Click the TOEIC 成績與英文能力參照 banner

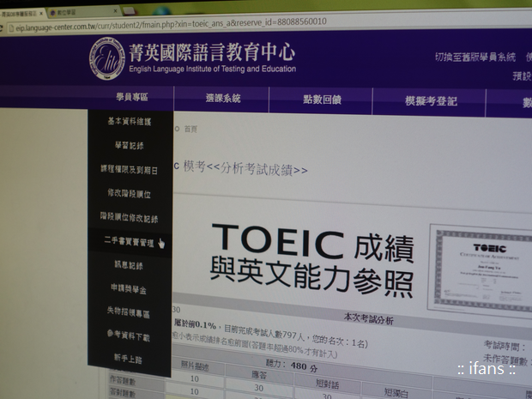(x=311, y=261)
